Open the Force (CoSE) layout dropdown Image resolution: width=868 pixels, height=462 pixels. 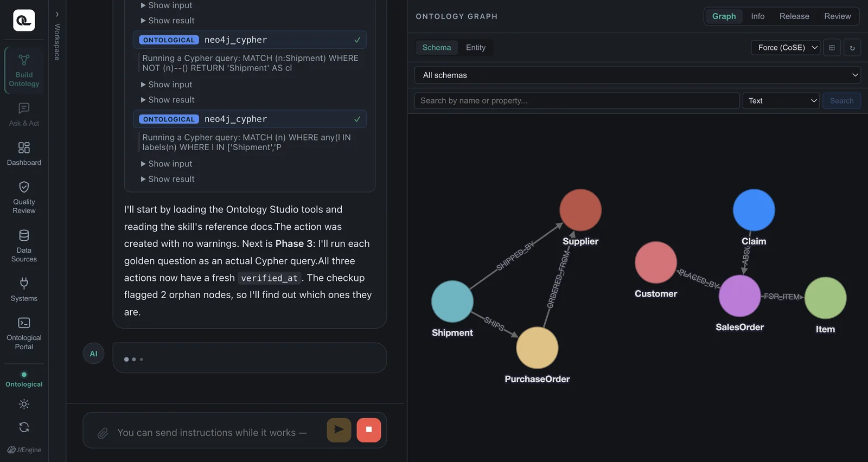(786, 48)
